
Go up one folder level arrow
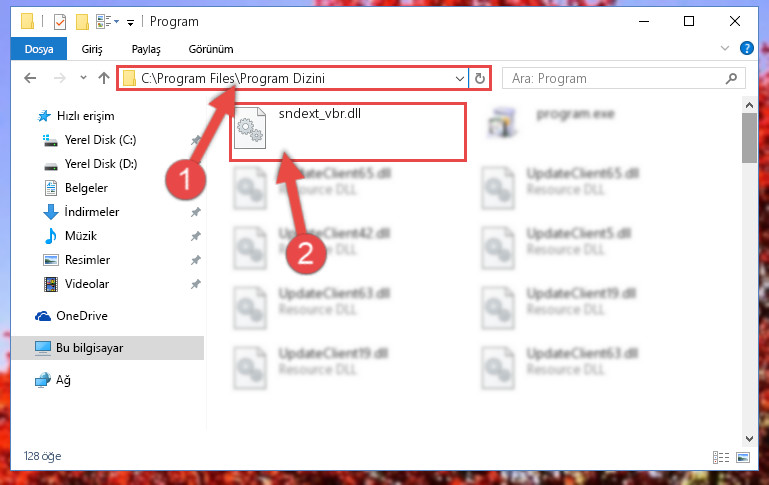(x=103, y=78)
